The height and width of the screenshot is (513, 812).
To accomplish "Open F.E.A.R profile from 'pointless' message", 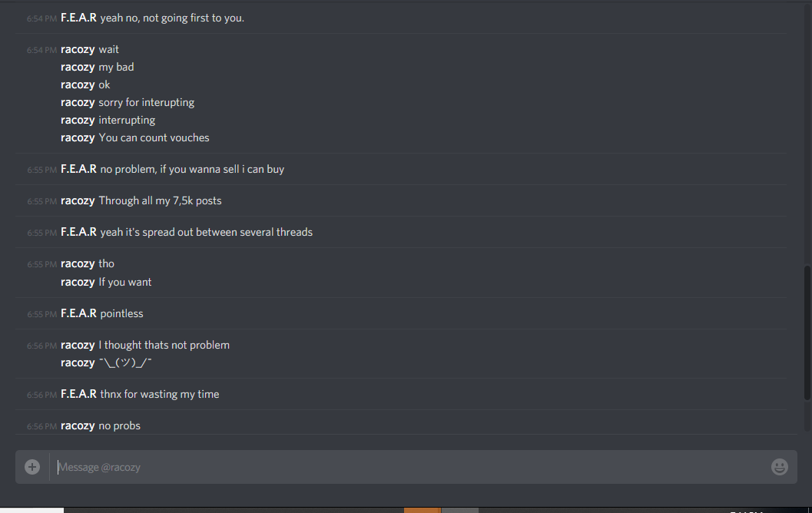I will pos(78,313).
